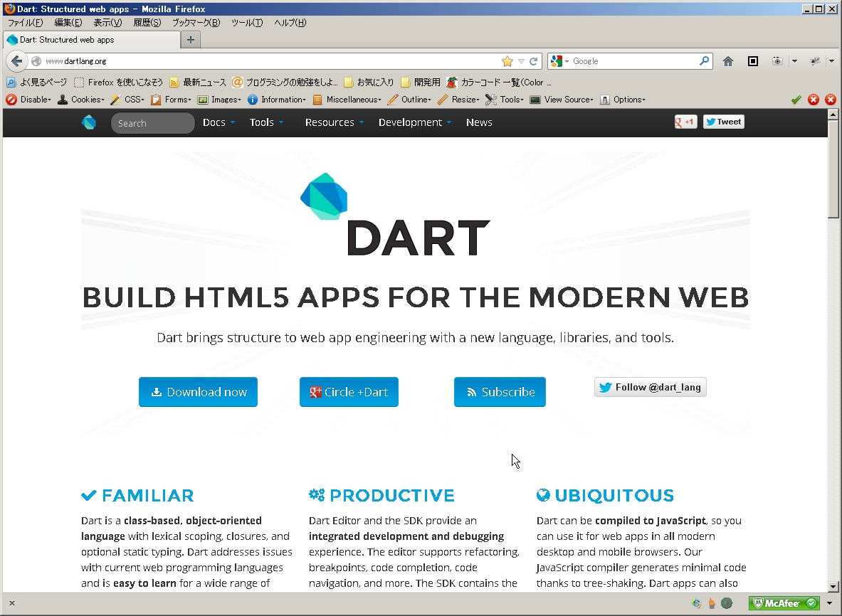
Task: Bookmark this page with the star icon
Action: point(507,61)
